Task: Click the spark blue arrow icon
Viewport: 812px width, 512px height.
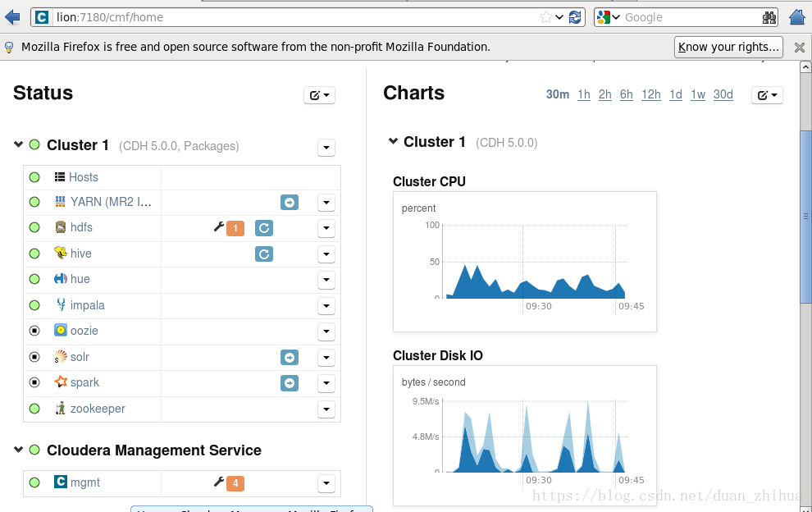Action: pyautogui.click(x=290, y=383)
